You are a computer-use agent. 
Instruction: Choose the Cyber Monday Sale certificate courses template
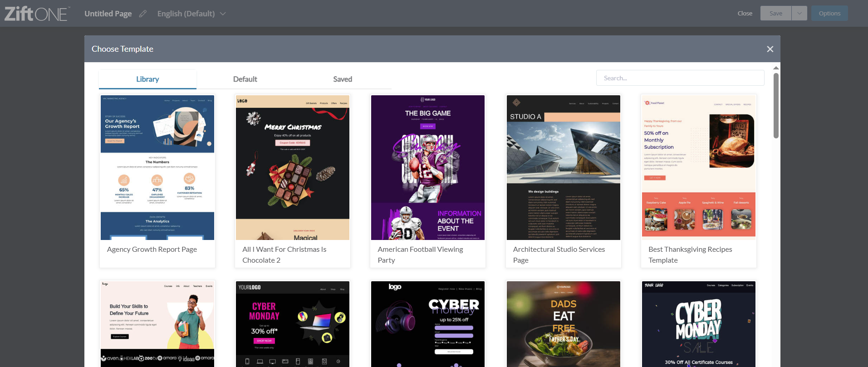[699, 324]
